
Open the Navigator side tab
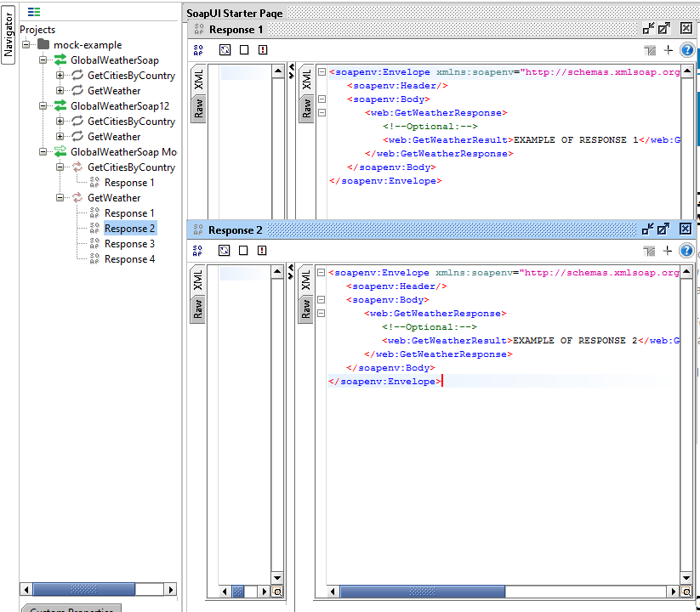7,34
